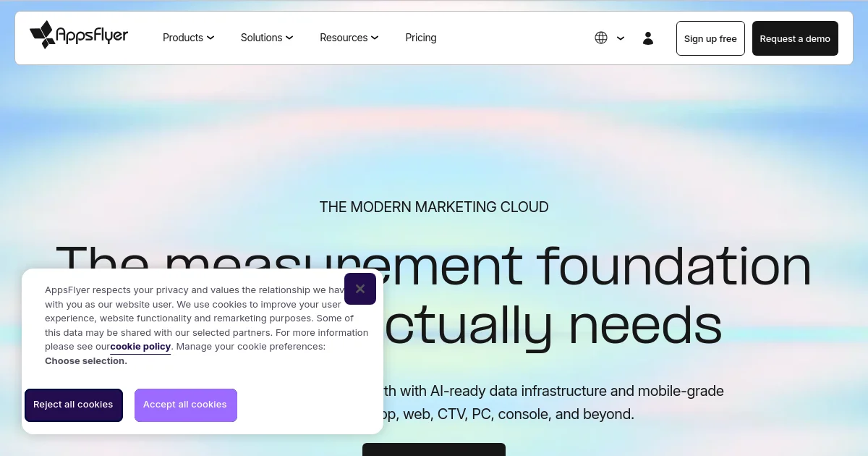The height and width of the screenshot is (456, 868).
Task: Expand the Products menu
Action: 188,38
